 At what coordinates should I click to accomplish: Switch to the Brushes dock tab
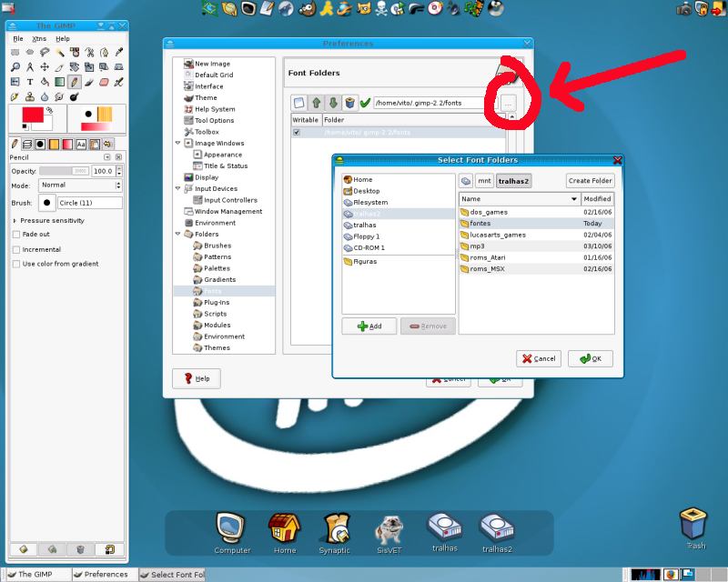point(40,145)
